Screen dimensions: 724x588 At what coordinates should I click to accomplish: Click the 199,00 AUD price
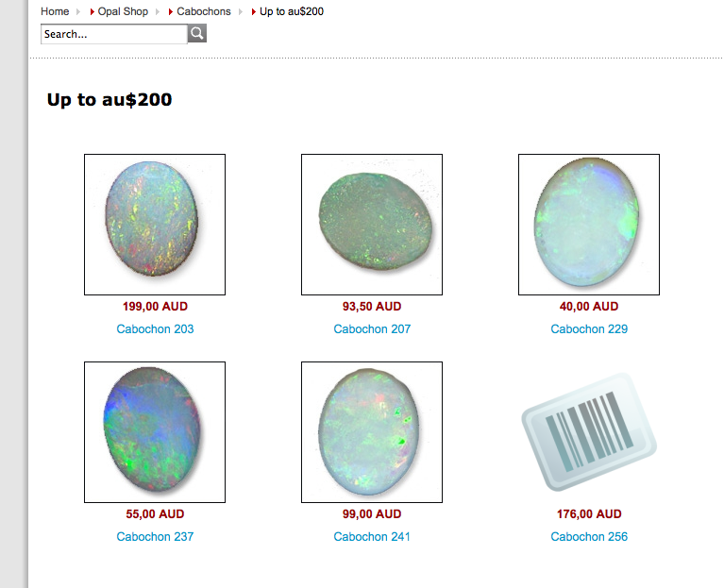(155, 307)
